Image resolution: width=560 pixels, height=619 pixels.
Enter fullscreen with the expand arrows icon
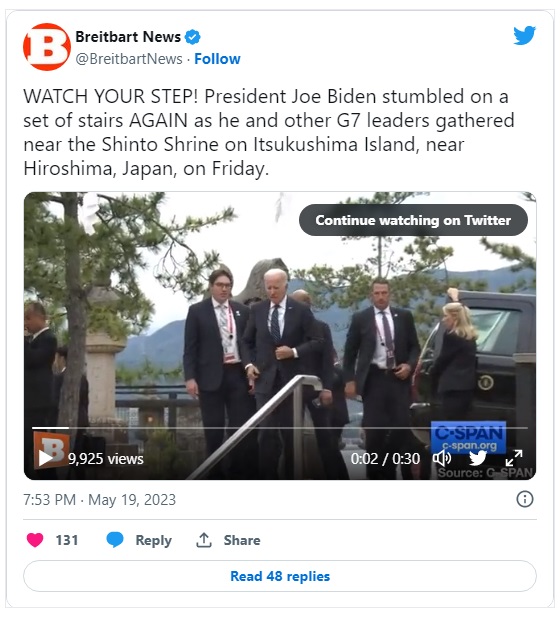pyautogui.click(x=514, y=458)
